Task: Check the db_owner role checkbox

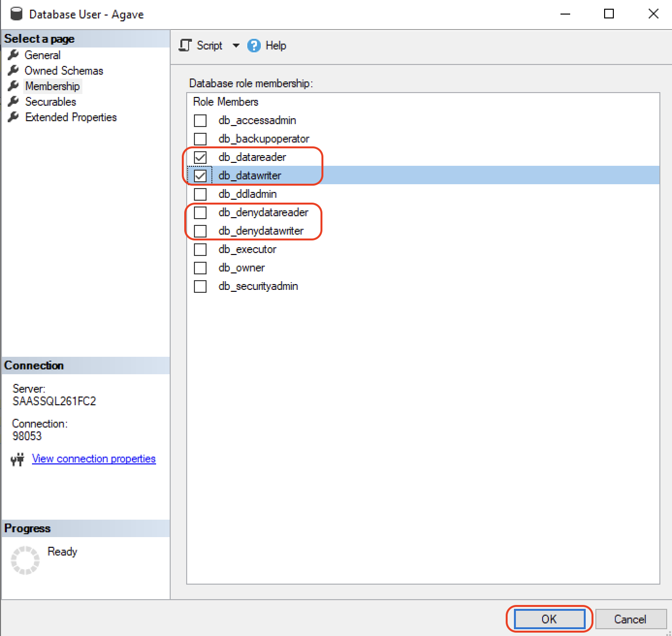Action: (x=200, y=268)
